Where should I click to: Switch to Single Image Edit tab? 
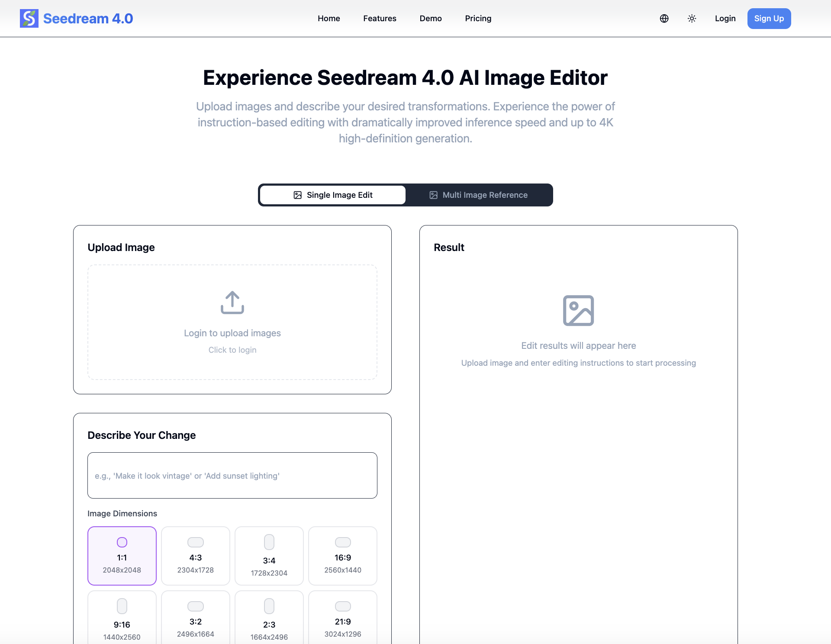pos(333,195)
